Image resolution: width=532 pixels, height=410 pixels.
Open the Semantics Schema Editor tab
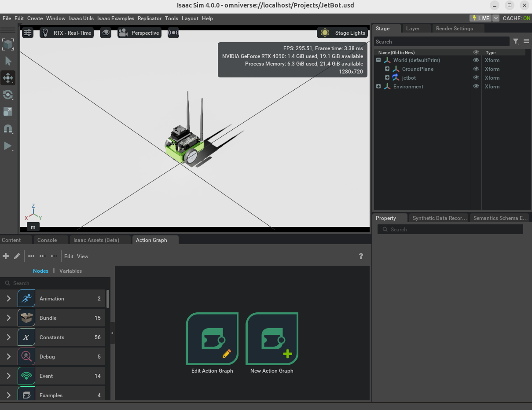pyautogui.click(x=500, y=218)
